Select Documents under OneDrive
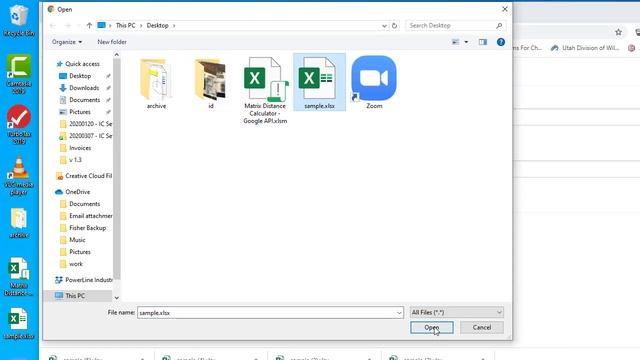Image resolution: width=640 pixels, height=360 pixels. coord(84,204)
